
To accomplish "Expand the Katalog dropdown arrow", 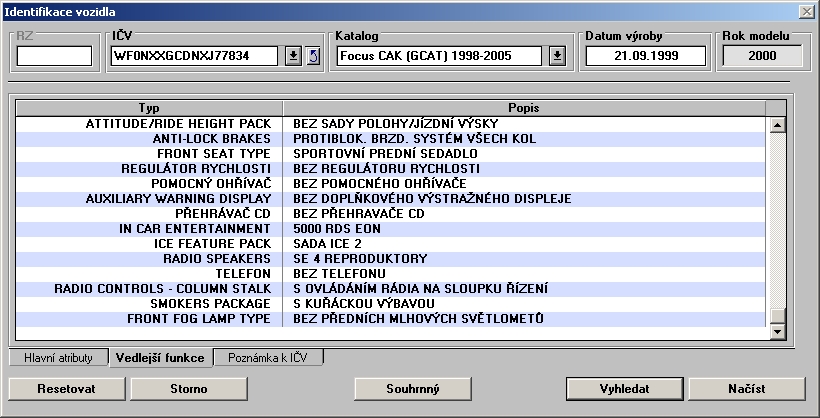I will point(557,55).
